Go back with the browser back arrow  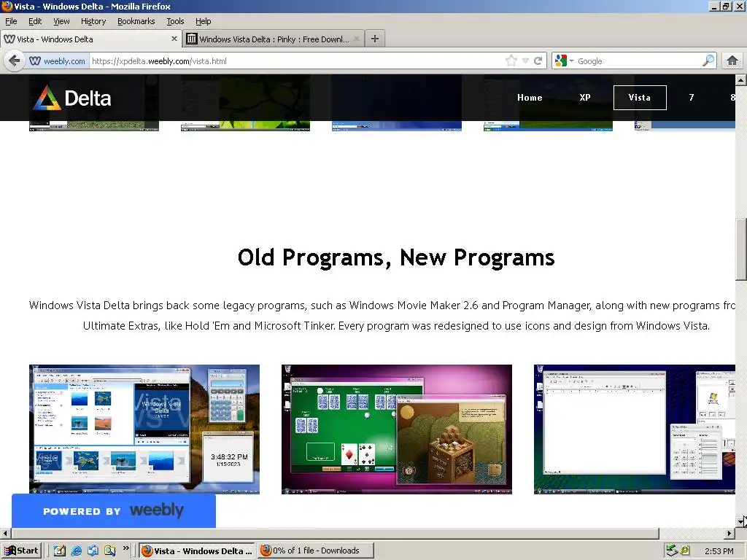pyautogui.click(x=15, y=61)
